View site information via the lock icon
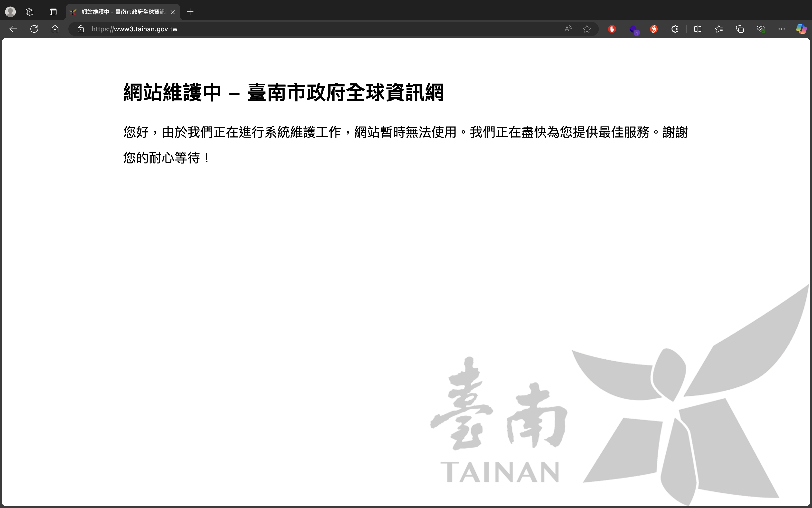 click(80, 29)
